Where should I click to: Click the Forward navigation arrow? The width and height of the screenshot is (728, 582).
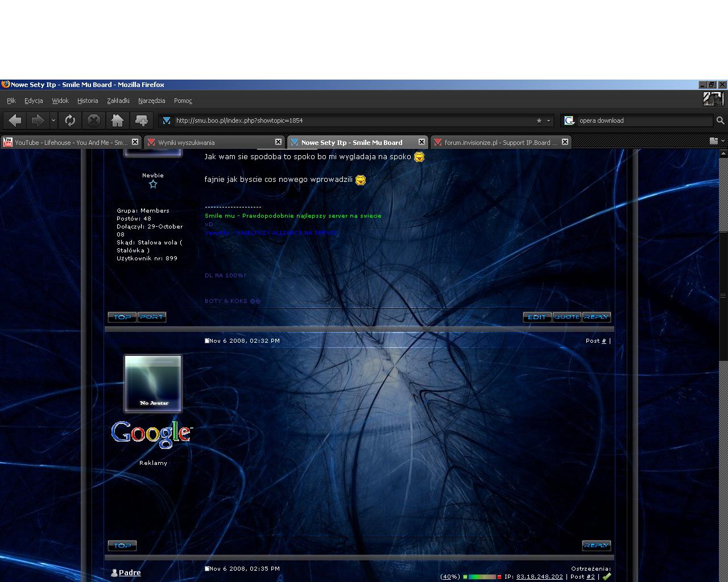38,120
